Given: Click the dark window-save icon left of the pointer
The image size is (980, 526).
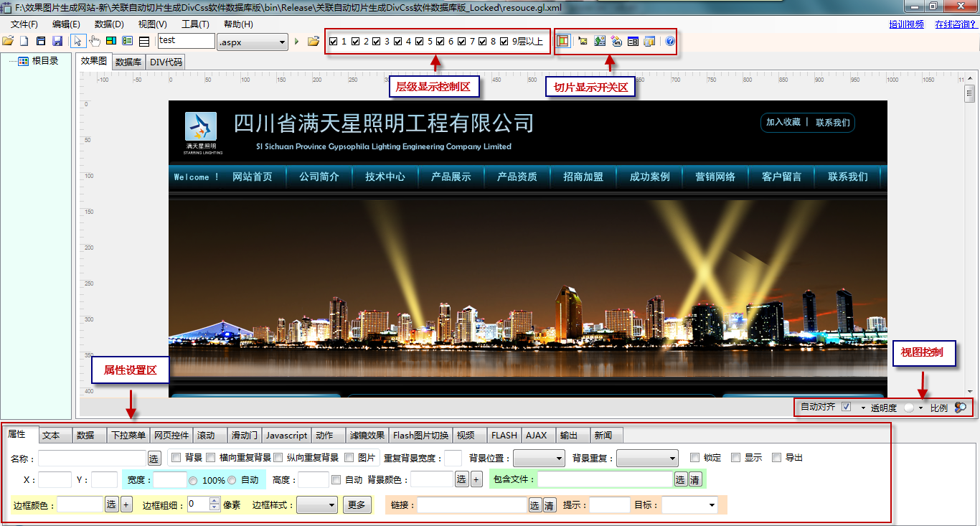Looking at the screenshot, I should pyautogui.click(x=41, y=42).
